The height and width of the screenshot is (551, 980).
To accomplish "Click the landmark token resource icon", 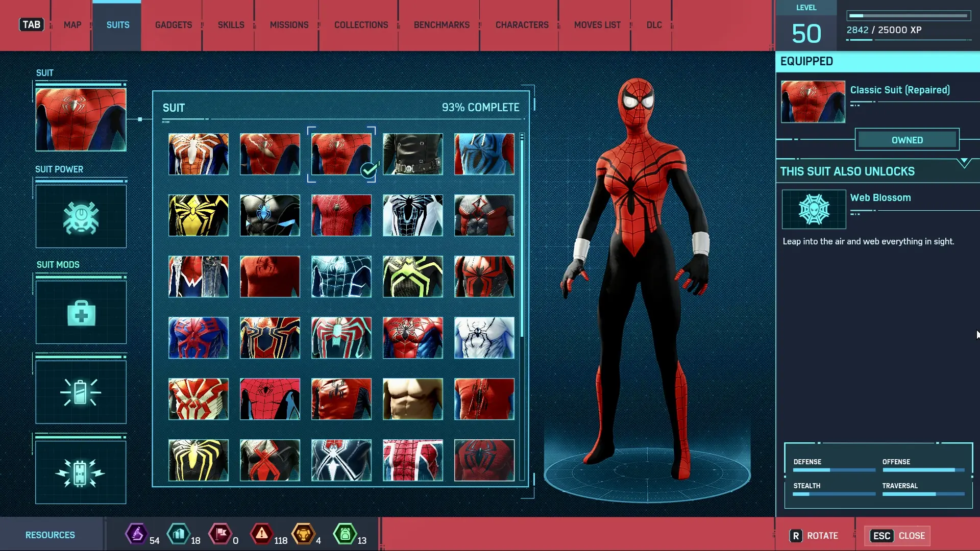I will [179, 534].
